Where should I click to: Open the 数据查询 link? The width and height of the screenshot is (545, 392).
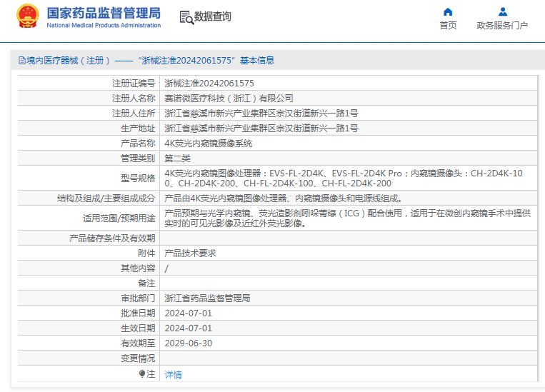[x=212, y=16]
